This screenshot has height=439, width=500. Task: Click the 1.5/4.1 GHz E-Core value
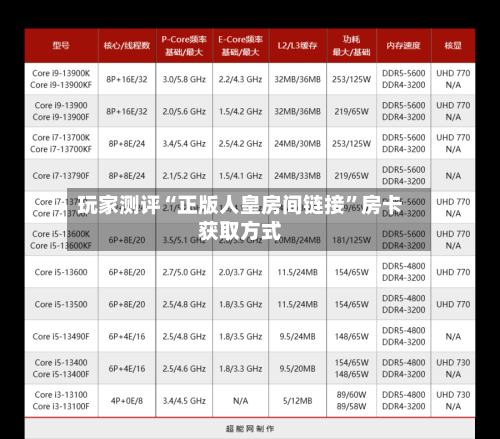click(240, 176)
